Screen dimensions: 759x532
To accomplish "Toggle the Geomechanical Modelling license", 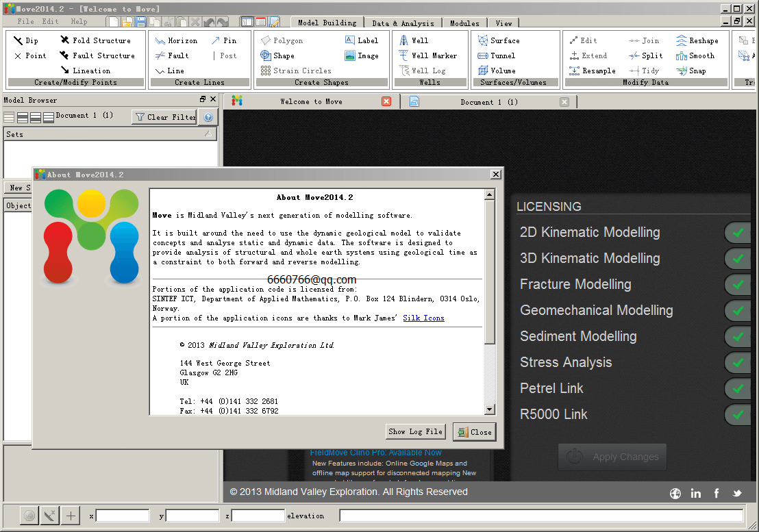I will (x=737, y=310).
